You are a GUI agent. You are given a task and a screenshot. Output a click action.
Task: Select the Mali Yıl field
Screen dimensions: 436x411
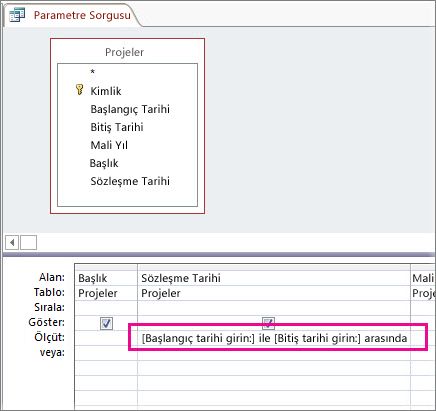109,145
